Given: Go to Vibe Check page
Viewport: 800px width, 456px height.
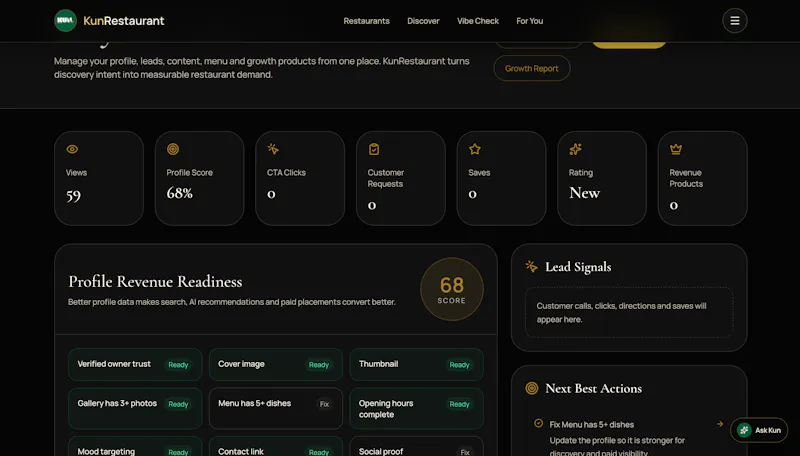Looking at the screenshot, I should click(x=478, y=21).
